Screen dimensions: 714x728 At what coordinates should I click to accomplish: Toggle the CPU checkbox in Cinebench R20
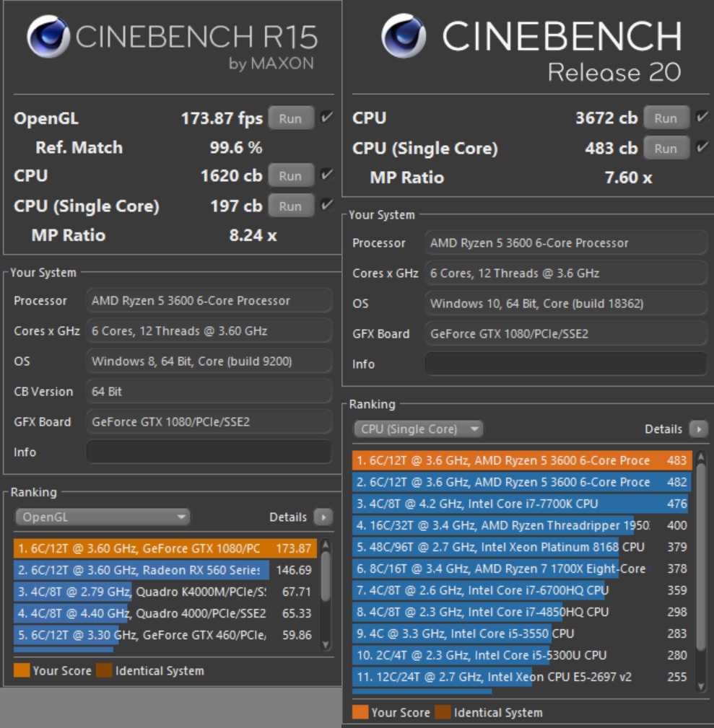click(x=702, y=117)
